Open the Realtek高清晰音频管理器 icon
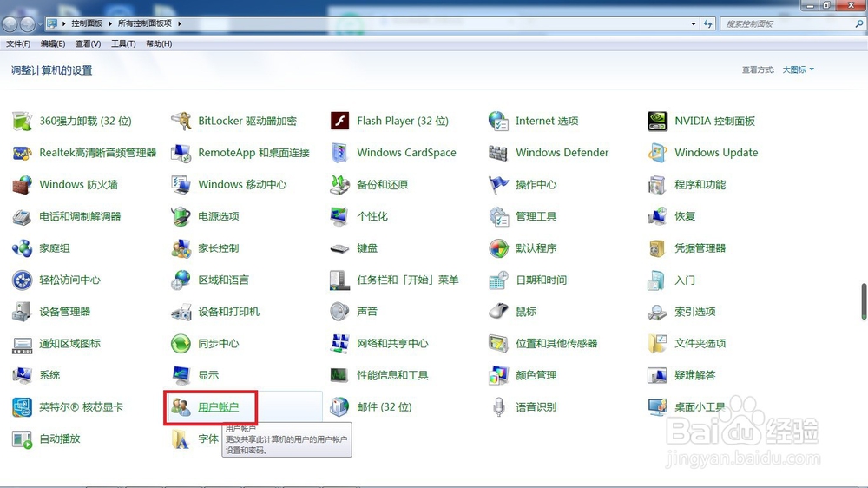Image resolution: width=868 pixels, height=488 pixels. (x=23, y=153)
